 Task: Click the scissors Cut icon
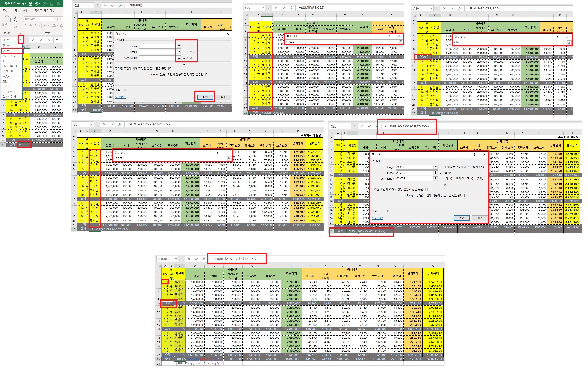click(x=15, y=17)
